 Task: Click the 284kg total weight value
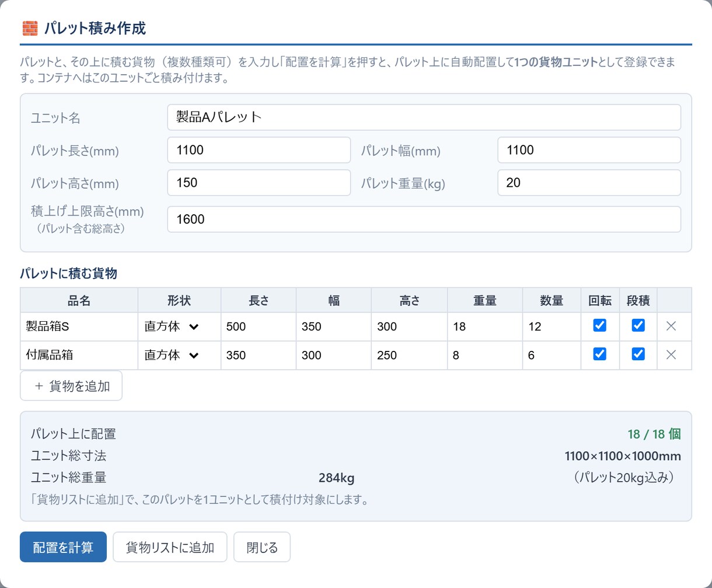point(336,478)
